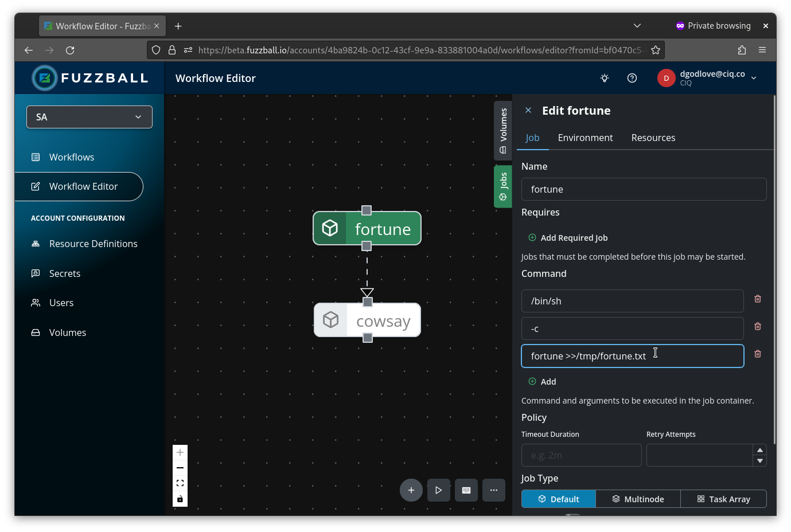The width and height of the screenshot is (791, 532).
Task: Increase Retry Attempts with up arrow
Action: pyautogui.click(x=760, y=449)
